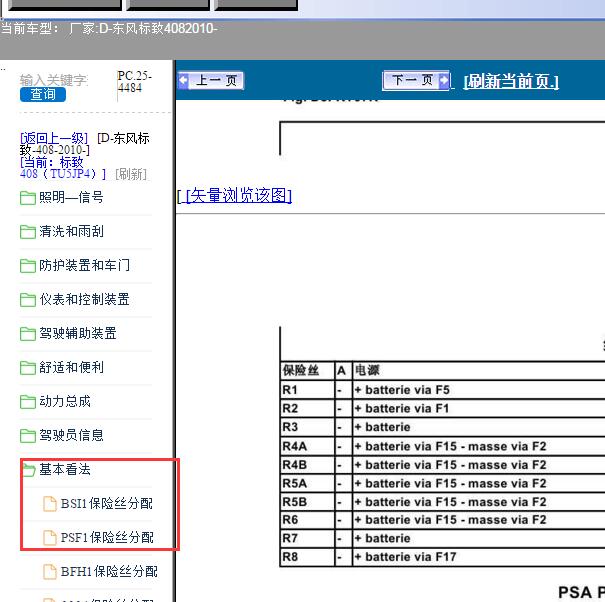This screenshot has width=605, height=602.
Task: Click right arrow icon on 下一页 button
Action: pyautogui.click(x=444, y=80)
